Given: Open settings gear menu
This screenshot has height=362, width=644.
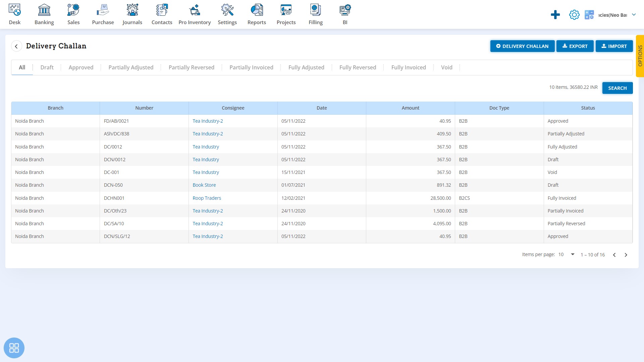Looking at the screenshot, I should [574, 14].
